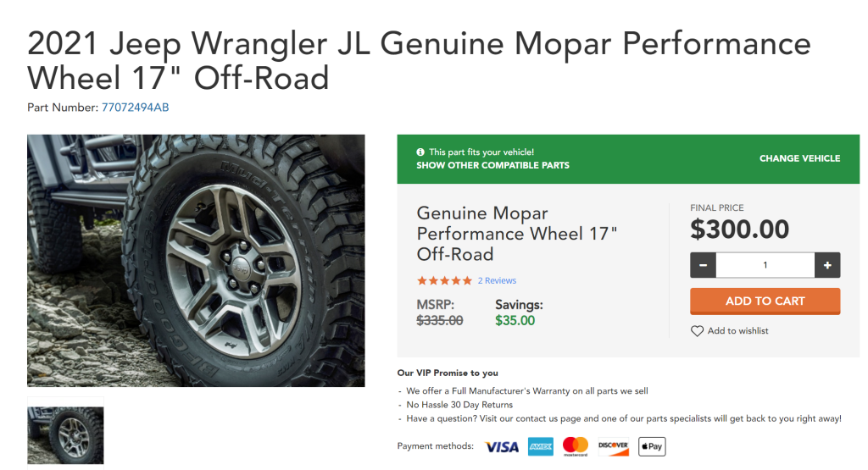Add the wheel to cart
Viewport: 868px width, 470px height.
pyautogui.click(x=765, y=301)
